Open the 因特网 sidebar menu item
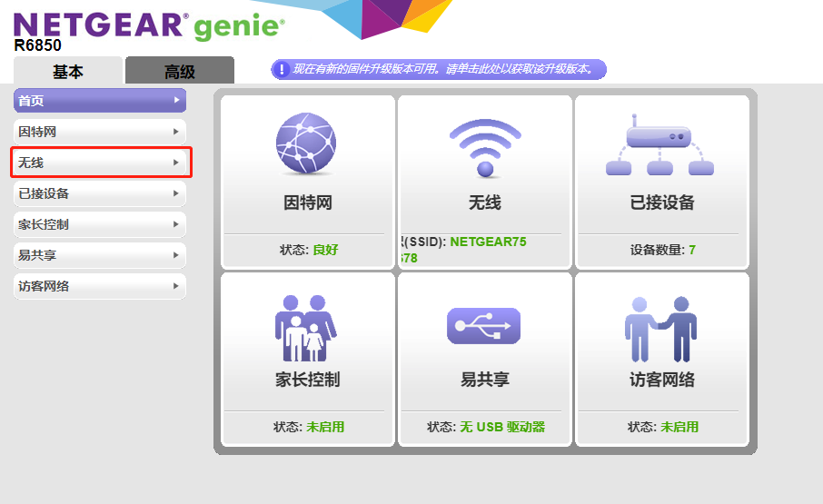Viewport: 823px width, 504px height. pos(100,132)
